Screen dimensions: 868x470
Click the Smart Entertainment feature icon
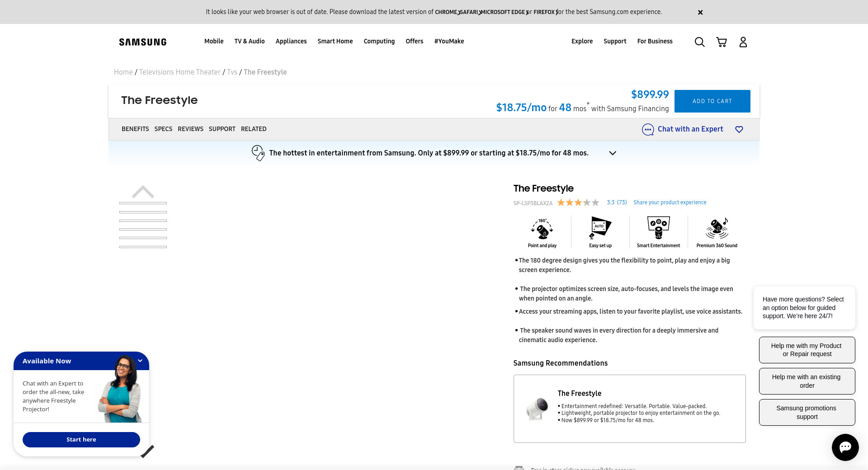coord(658,228)
